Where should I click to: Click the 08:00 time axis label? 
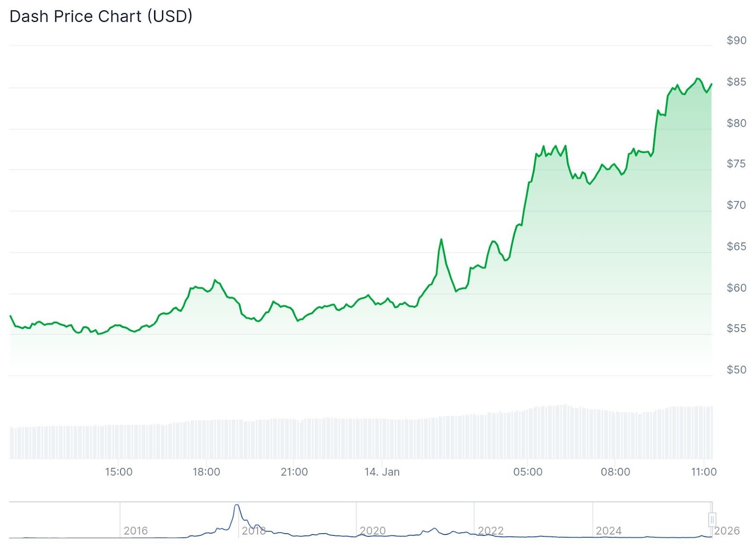pos(615,472)
